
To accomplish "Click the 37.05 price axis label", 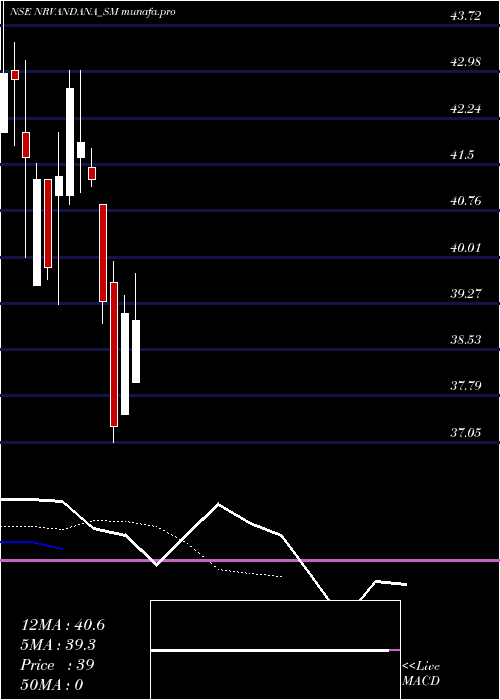I will click(466, 432).
